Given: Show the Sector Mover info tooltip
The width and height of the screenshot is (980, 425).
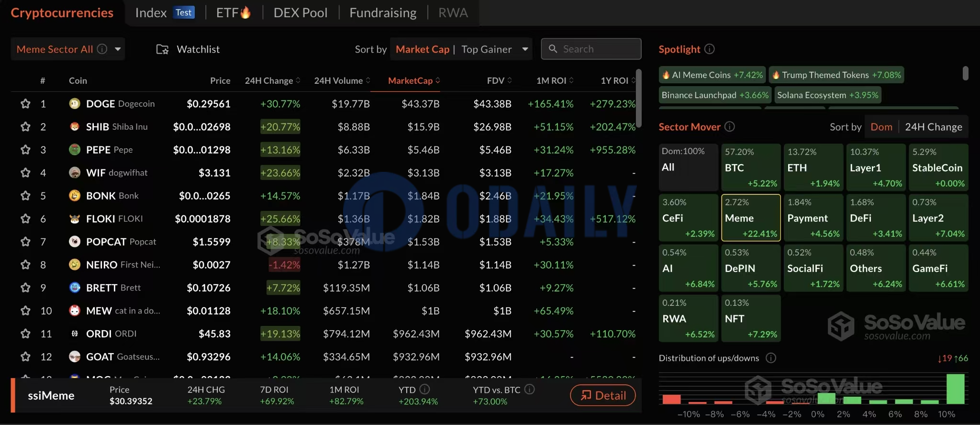Looking at the screenshot, I should (x=730, y=126).
